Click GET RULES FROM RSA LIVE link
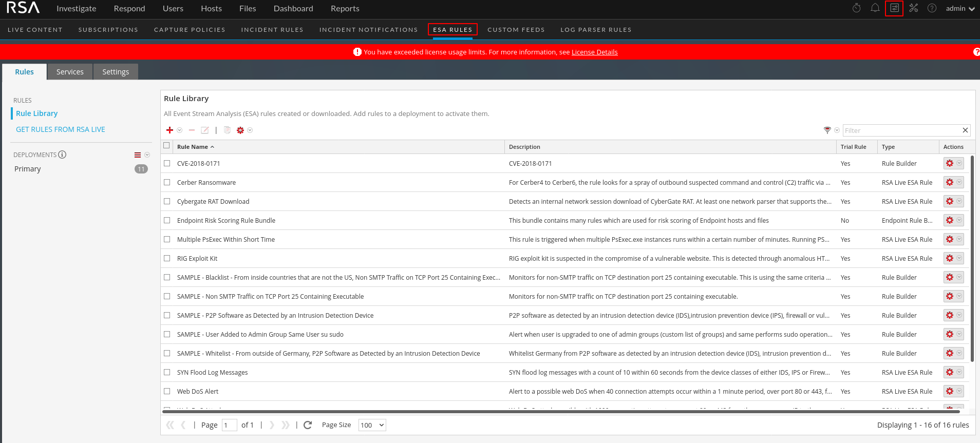Viewport: 980px width, 443px height. pyautogui.click(x=61, y=129)
